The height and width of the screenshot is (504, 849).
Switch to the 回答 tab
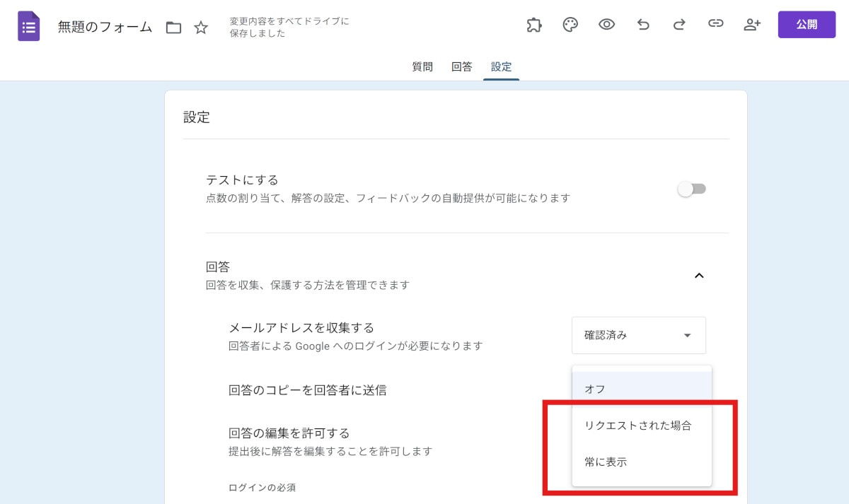click(462, 66)
